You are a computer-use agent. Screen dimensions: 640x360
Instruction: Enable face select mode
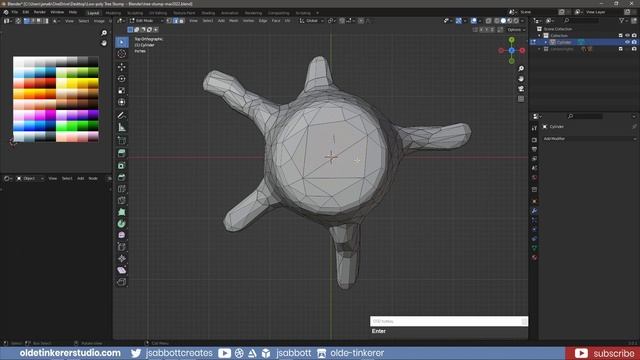(182, 21)
